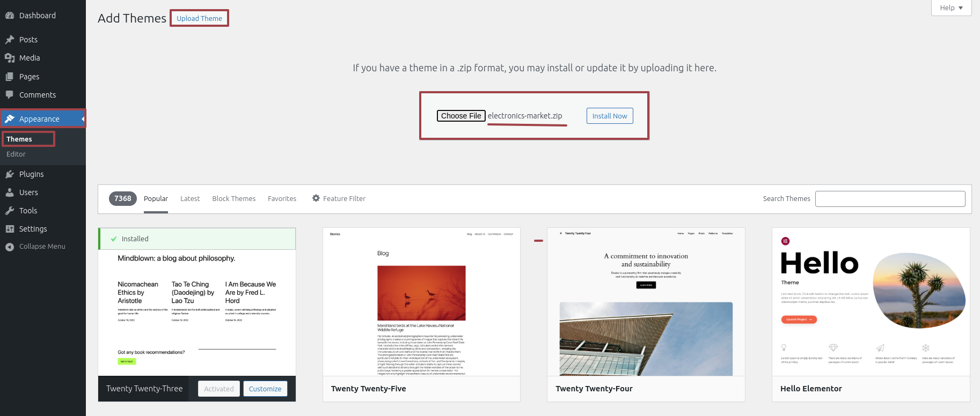Open the Dashboard menu
980x416 pixels.
(43, 16)
